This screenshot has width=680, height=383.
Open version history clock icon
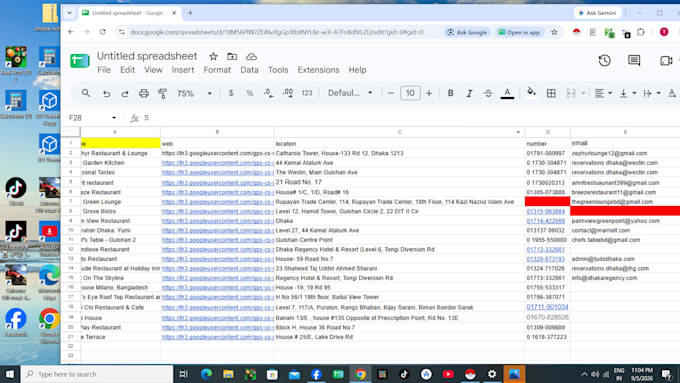[x=605, y=60]
